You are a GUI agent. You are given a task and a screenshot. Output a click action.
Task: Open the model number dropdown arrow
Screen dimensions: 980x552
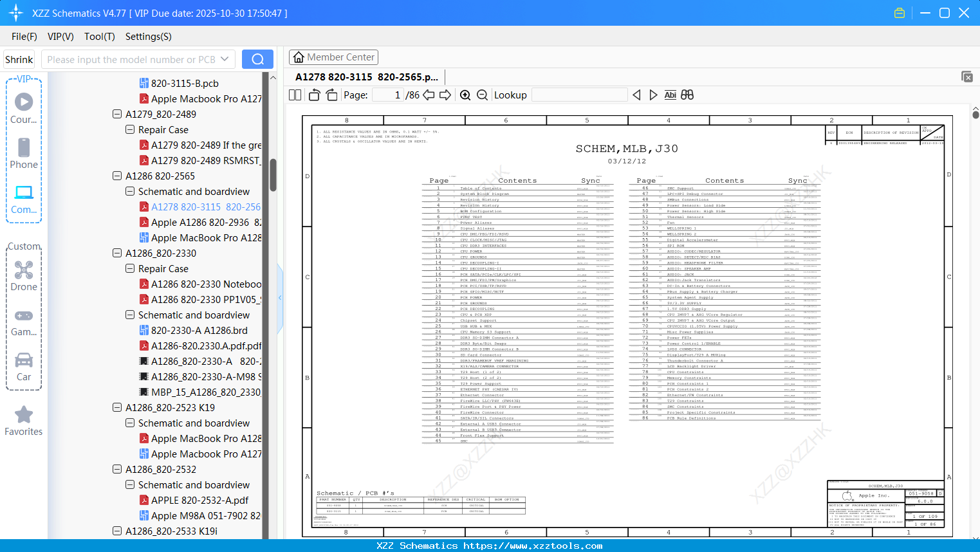point(225,59)
